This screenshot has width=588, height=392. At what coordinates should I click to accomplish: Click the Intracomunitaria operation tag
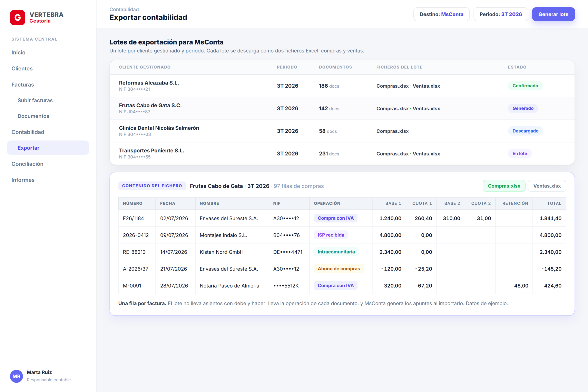click(336, 252)
